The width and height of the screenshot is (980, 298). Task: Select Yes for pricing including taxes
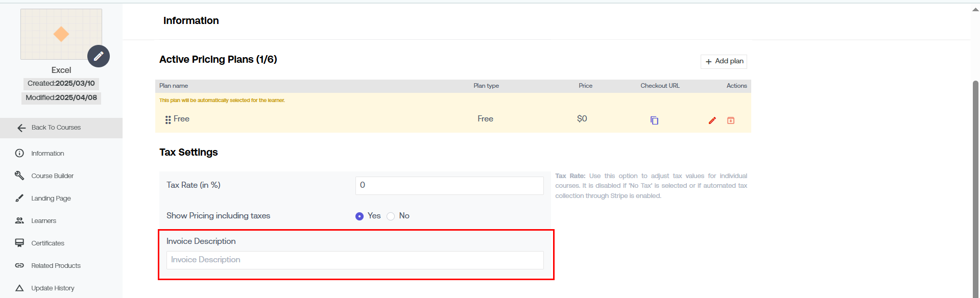360,216
